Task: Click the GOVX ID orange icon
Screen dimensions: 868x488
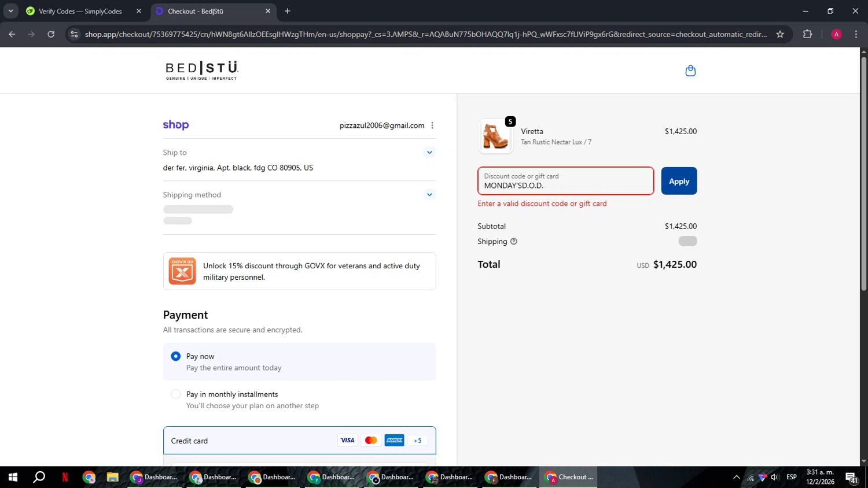Action: point(182,271)
